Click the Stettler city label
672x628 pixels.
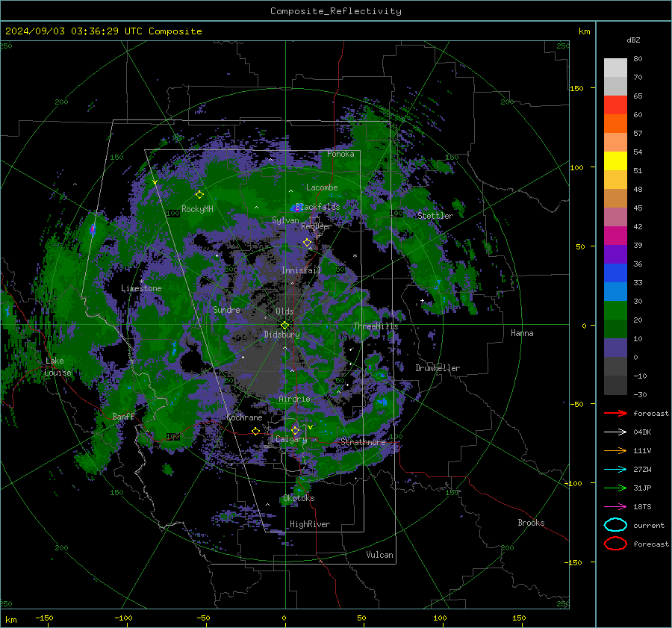(x=435, y=216)
